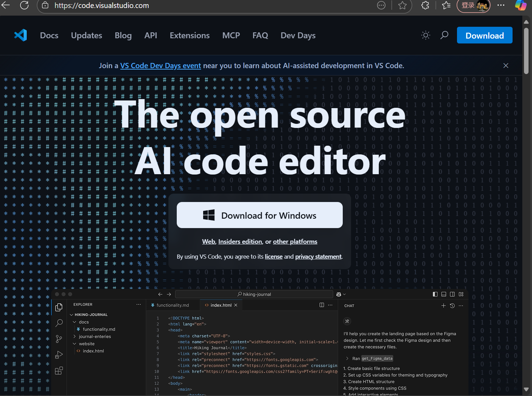
Task: Add page to favorites star icon
Action: coord(402,5)
